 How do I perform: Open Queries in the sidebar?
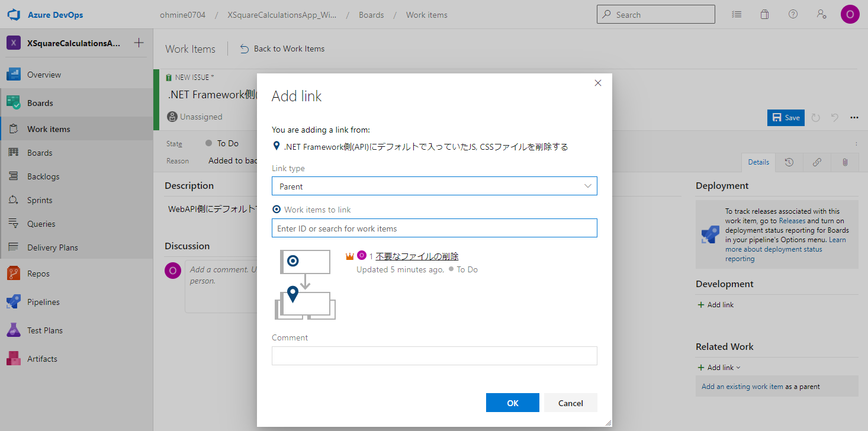pos(76,224)
